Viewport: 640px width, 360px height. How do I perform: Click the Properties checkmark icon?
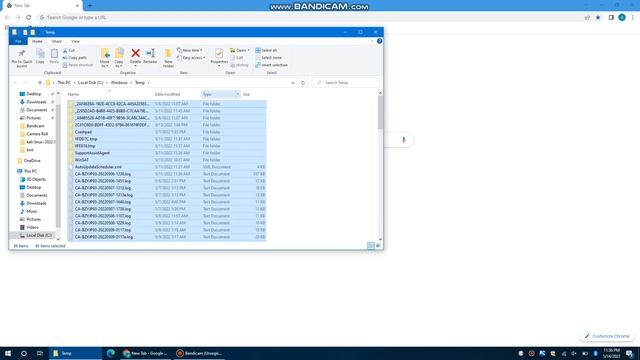(219, 53)
